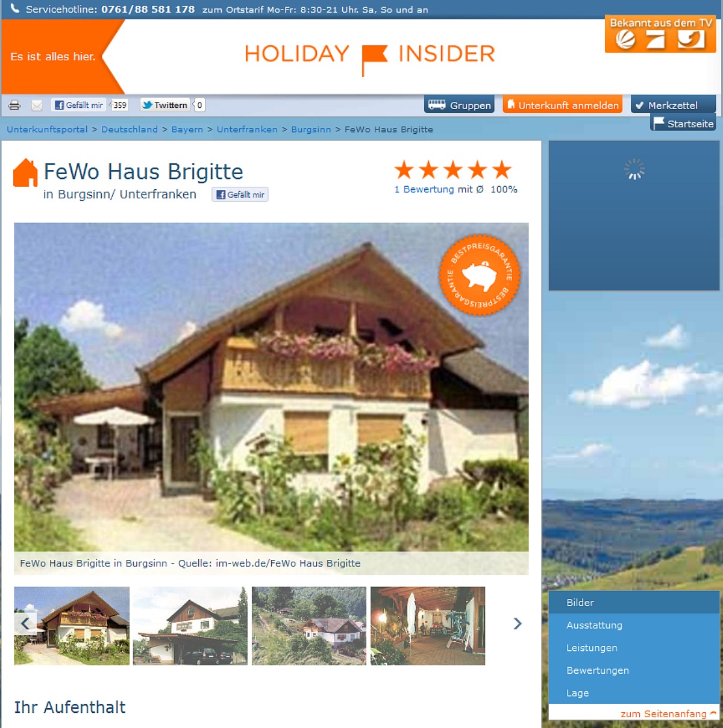Show previous thumbnails with left chevron
Viewport: 723px width, 728px height.
coord(25,624)
